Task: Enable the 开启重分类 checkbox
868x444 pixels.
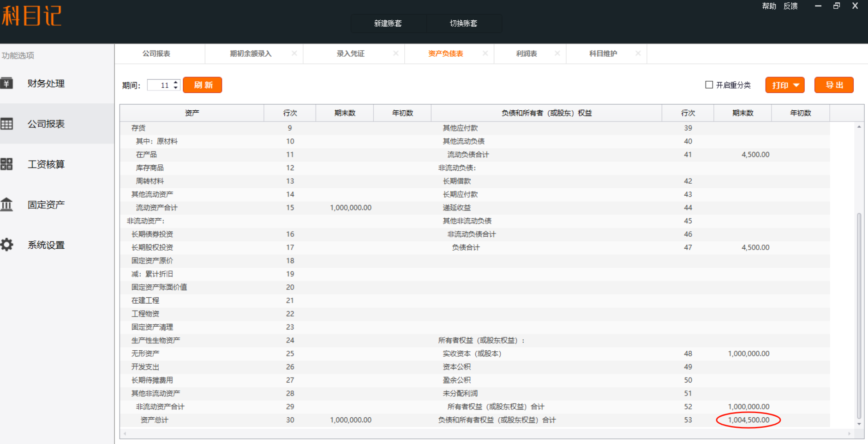Action: (709, 85)
